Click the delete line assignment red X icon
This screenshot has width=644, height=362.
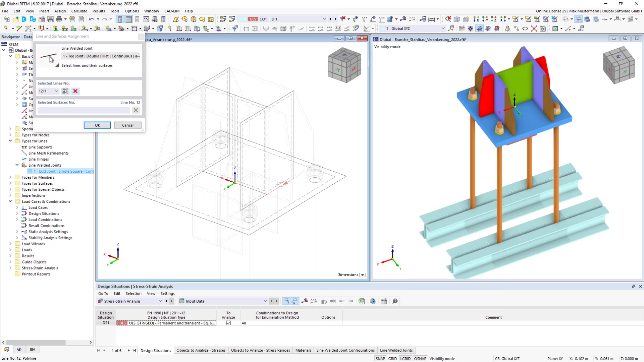point(75,91)
